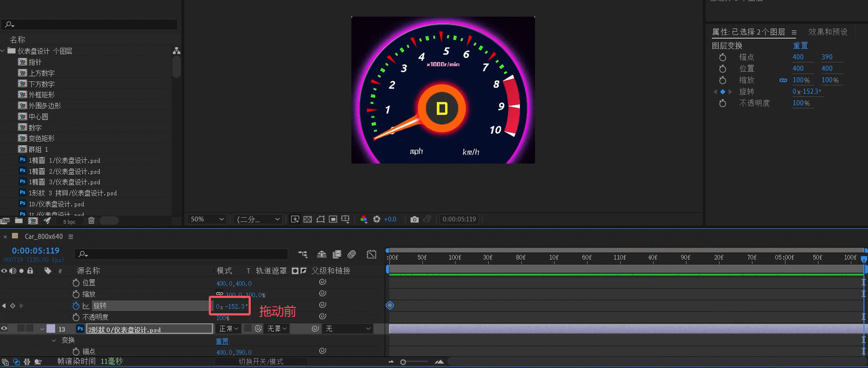Click the interpret footage icon in project panel
This screenshot has height=368, width=868.
point(5,221)
